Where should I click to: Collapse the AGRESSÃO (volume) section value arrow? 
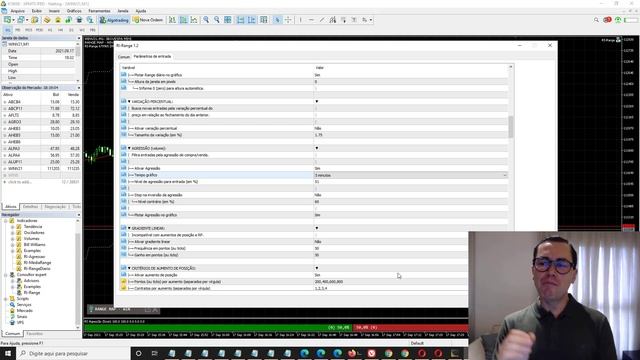316,148
